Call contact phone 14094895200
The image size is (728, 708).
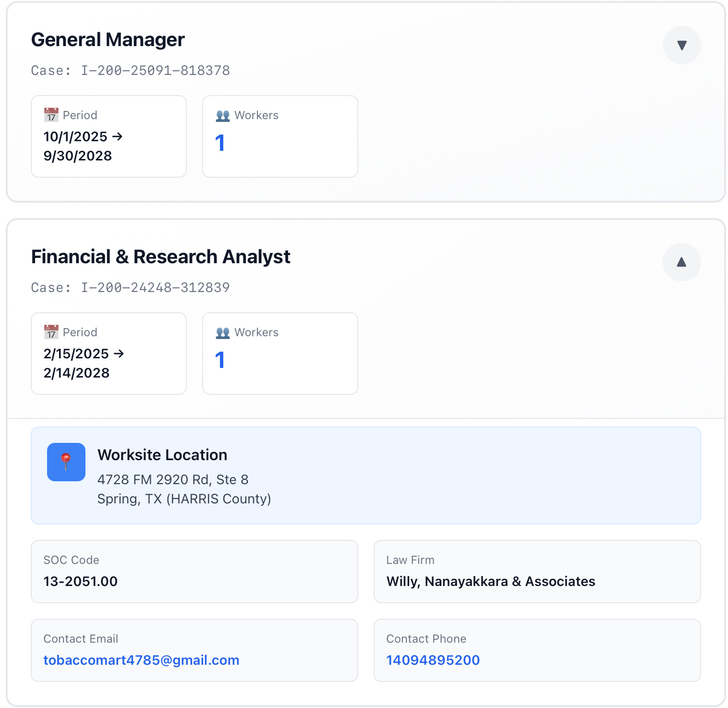click(433, 660)
